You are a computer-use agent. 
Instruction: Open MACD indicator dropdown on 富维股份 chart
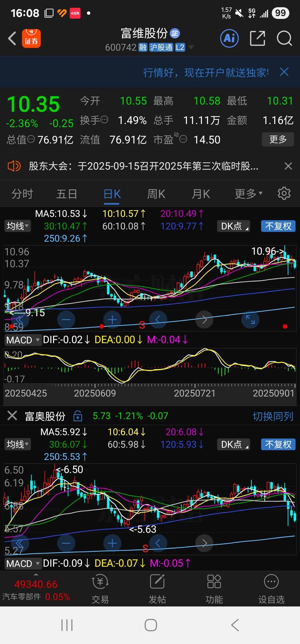23,340
